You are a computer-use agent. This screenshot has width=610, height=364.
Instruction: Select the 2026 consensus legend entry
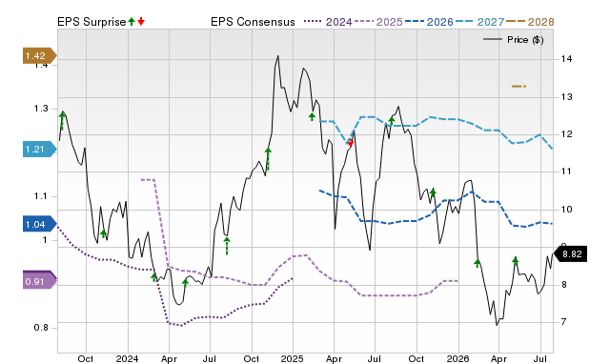(429, 22)
